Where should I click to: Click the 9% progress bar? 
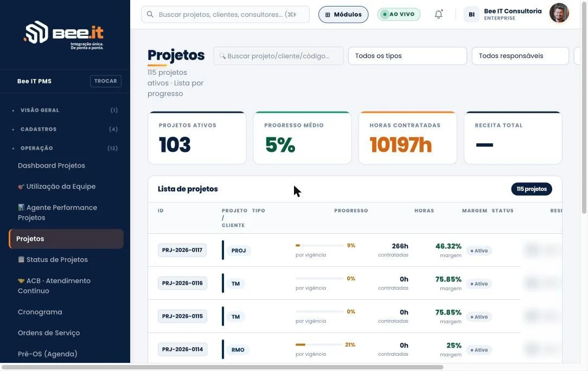[319, 245]
